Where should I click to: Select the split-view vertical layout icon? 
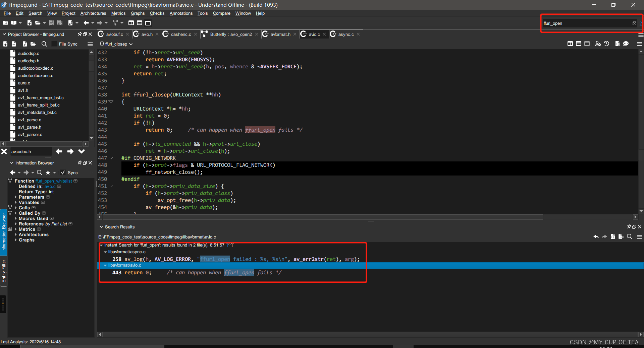pyautogui.click(x=131, y=23)
